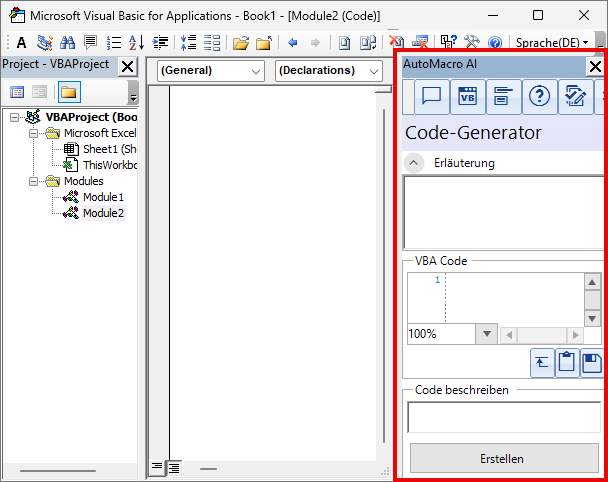Click the indent code toolbar icon
This screenshot has width=608, height=482.
[160, 42]
